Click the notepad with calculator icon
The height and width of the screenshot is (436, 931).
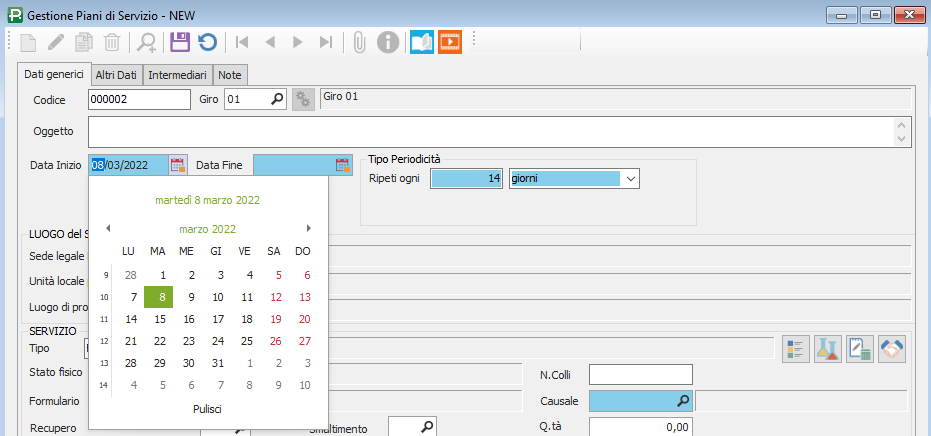click(860, 348)
